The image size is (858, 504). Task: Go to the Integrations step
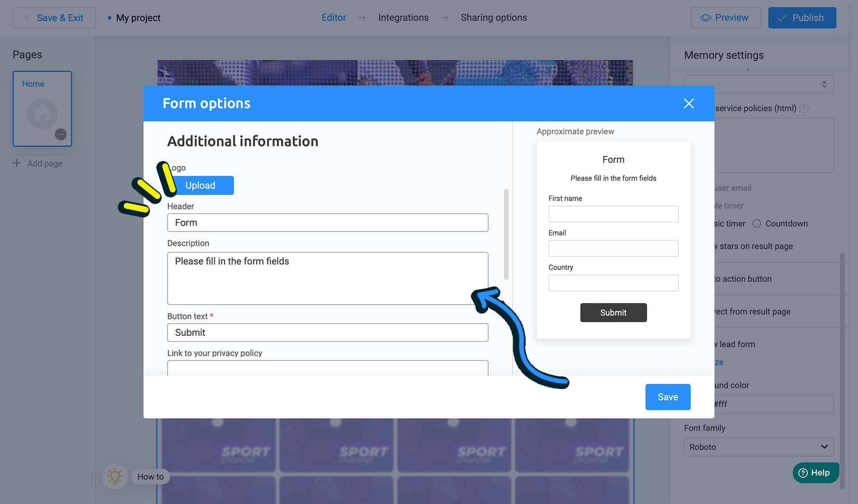pyautogui.click(x=403, y=18)
